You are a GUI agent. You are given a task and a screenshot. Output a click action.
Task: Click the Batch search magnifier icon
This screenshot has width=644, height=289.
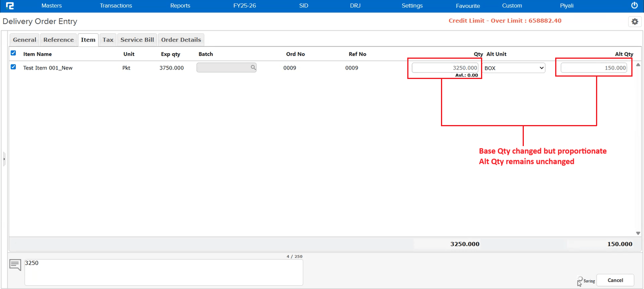(x=253, y=67)
